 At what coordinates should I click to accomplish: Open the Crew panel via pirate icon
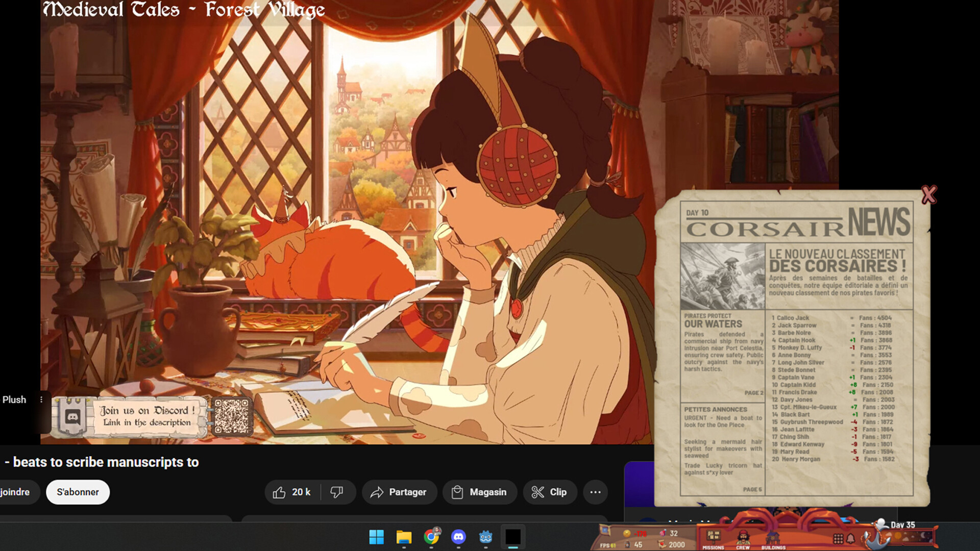(743, 536)
